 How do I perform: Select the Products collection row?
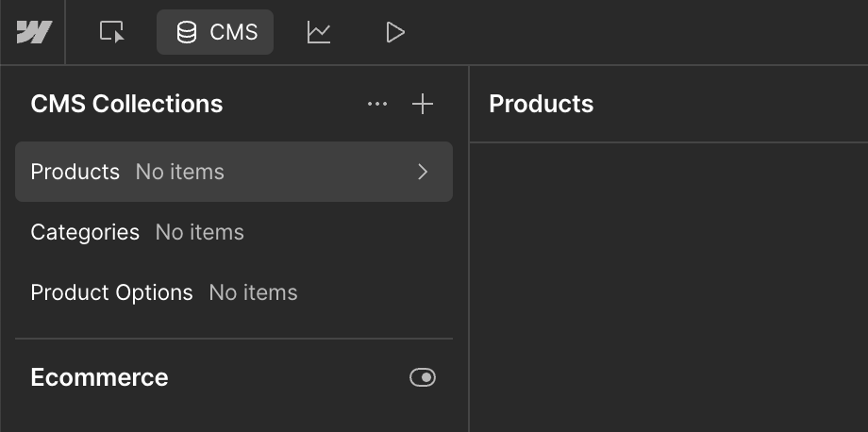coord(234,172)
